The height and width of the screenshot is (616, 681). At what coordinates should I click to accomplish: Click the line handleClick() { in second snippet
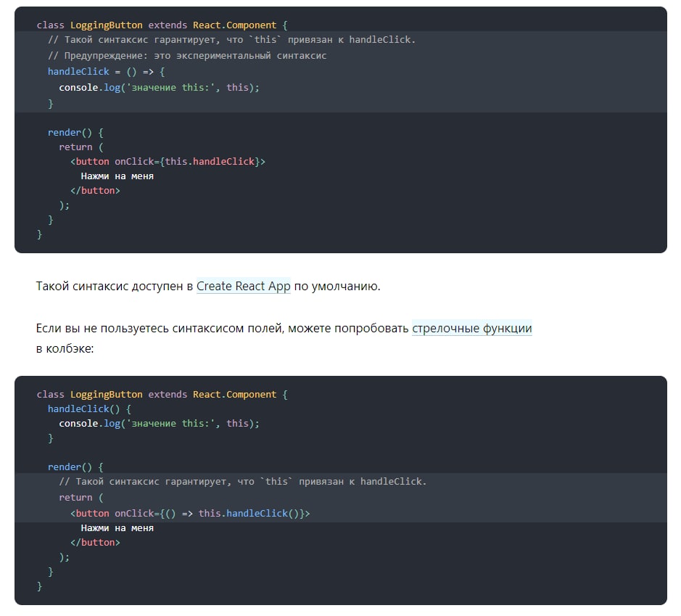(89, 408)
